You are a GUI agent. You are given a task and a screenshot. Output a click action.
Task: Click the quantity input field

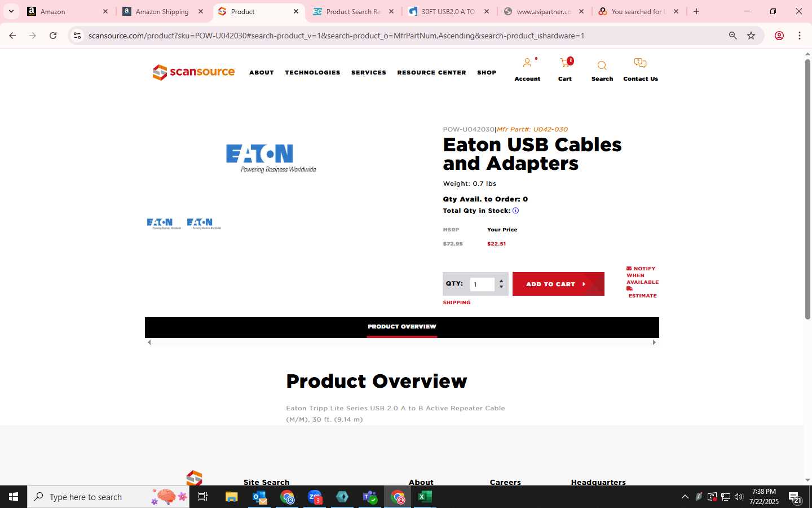pos(482,284)
